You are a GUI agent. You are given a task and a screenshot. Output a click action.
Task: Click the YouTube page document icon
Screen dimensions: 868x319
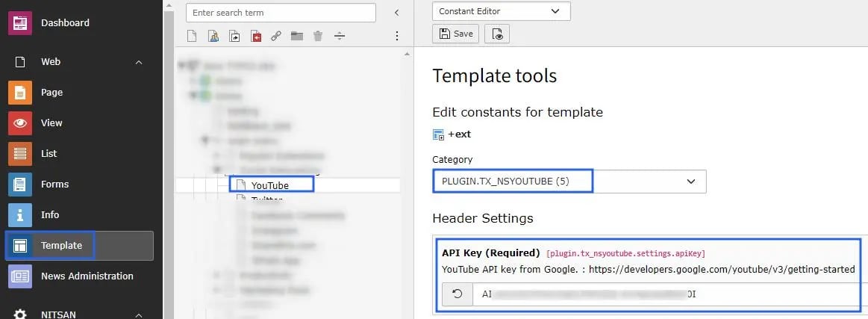(x=240, y=185)
